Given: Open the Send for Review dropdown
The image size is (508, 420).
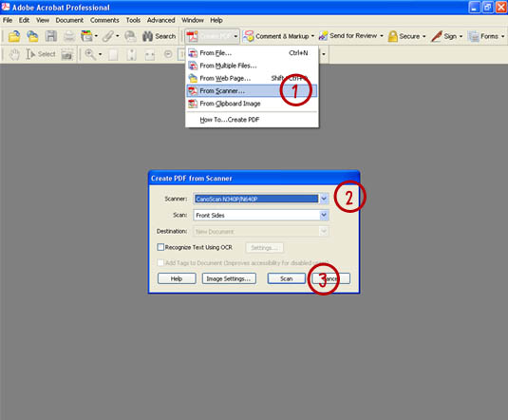Looking at the screenshot, I should click(x=382, y=36).
